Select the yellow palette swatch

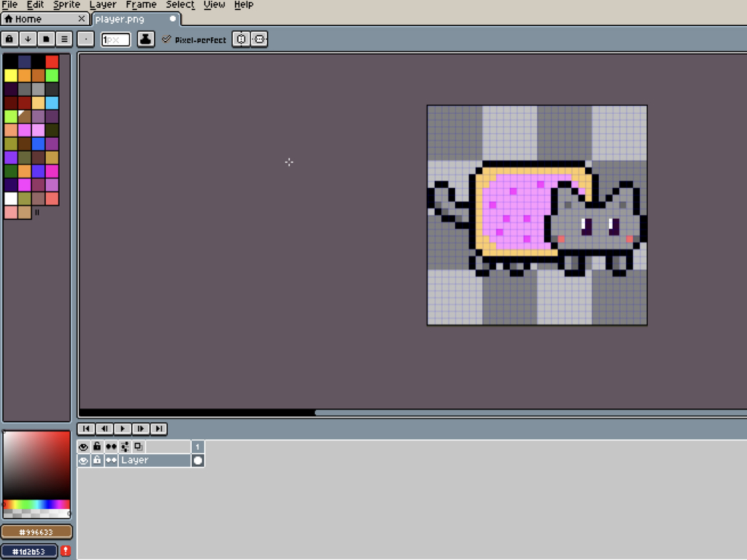[10, 75]
